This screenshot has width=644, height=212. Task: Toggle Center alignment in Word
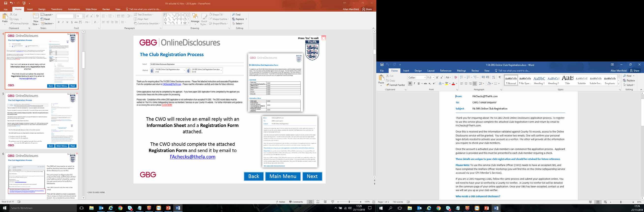[466, 84]
